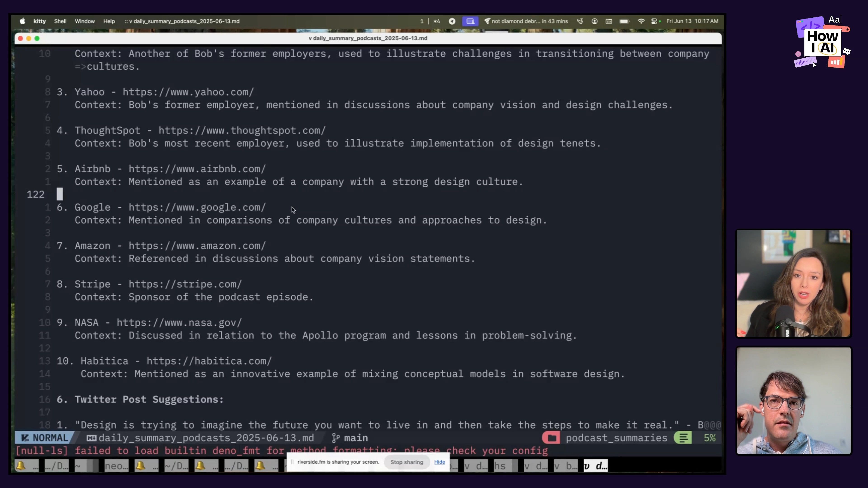868x488 pixels.
Task: Click the https://www.google.com/ URL
Action: pyautogui.click(x=197, y=207)
